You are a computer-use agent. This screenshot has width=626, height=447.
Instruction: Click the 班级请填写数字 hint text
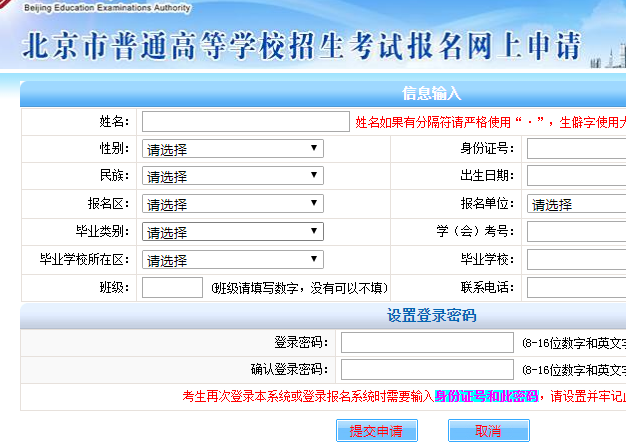[x=299, y=288]
